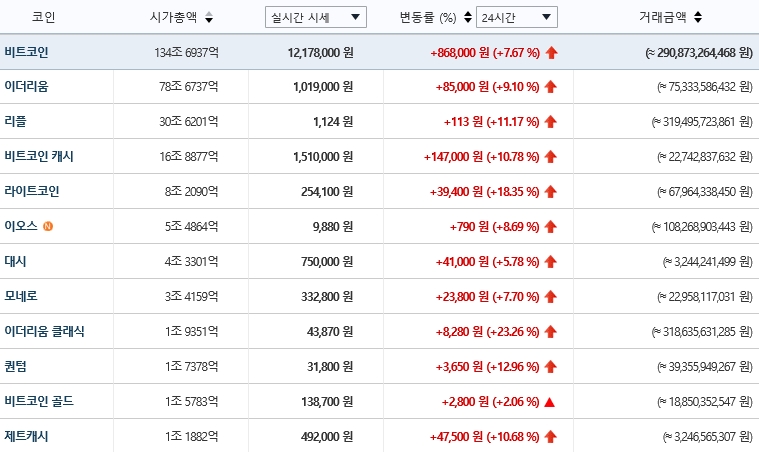Select market cap 134조 6937억
The image size is (759, 452).
coord(186,52)
